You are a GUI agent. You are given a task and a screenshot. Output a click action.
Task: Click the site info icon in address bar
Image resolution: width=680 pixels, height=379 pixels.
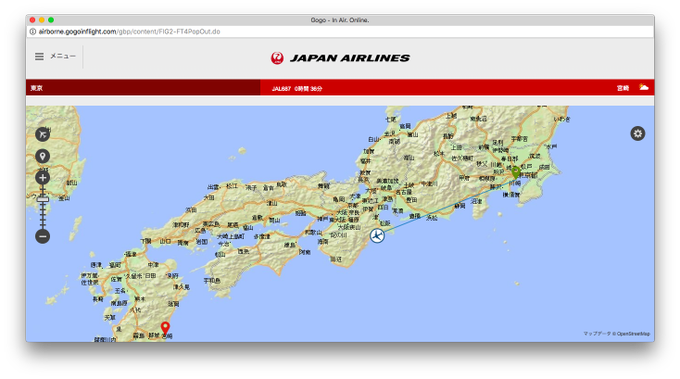(33, 32)
